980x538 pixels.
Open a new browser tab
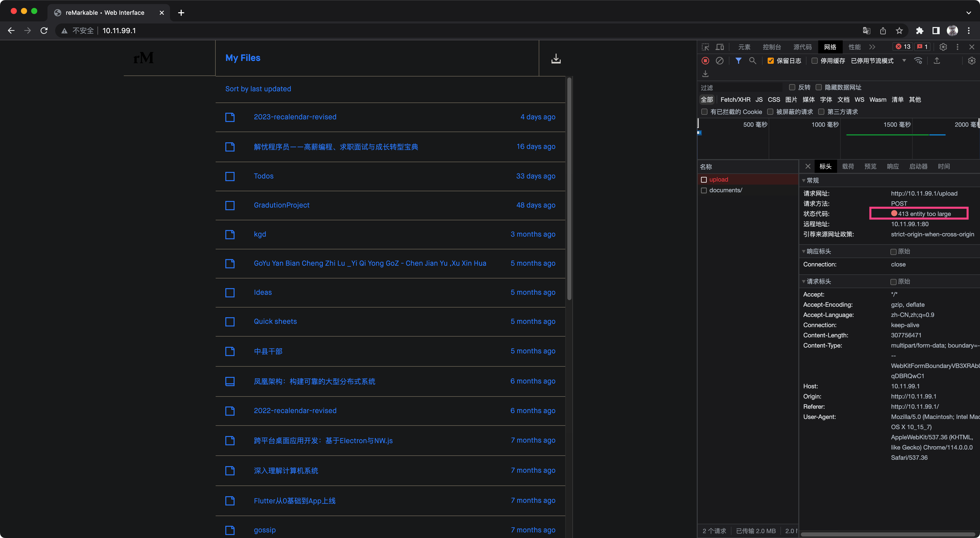coord(181,12)
